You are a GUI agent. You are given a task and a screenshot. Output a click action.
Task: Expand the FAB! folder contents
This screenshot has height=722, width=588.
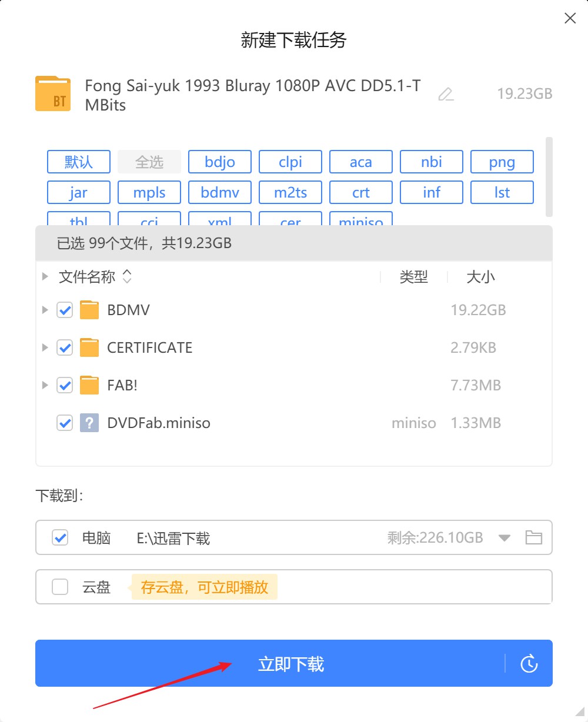pos(45,386)
